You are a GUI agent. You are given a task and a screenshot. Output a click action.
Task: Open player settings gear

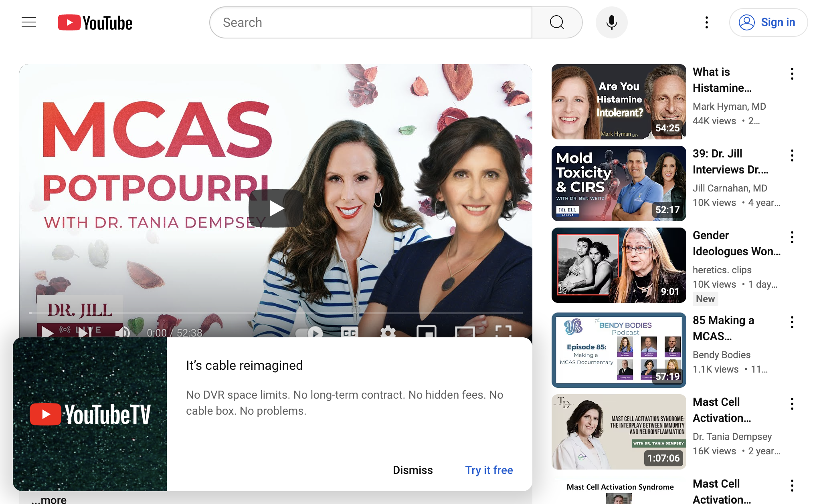coord(388,332)
